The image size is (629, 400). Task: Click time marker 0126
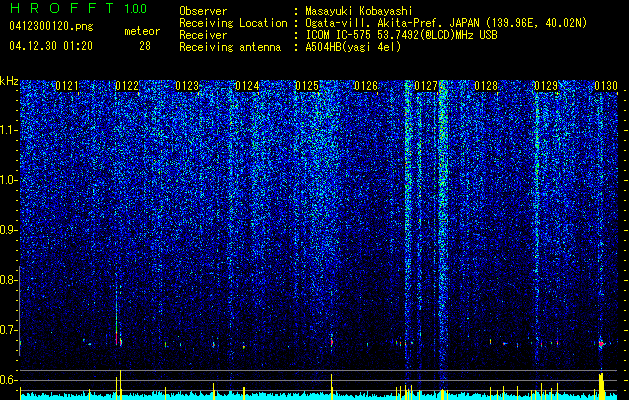[366, 85]
